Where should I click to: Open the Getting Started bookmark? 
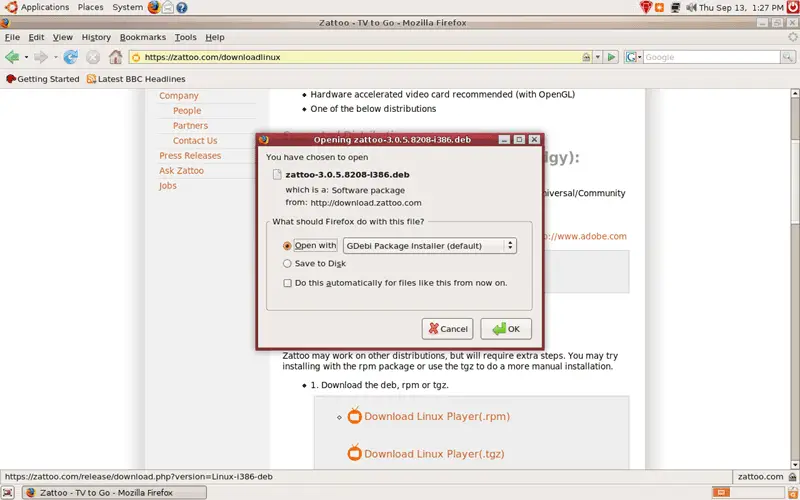(x=43, y=79)
